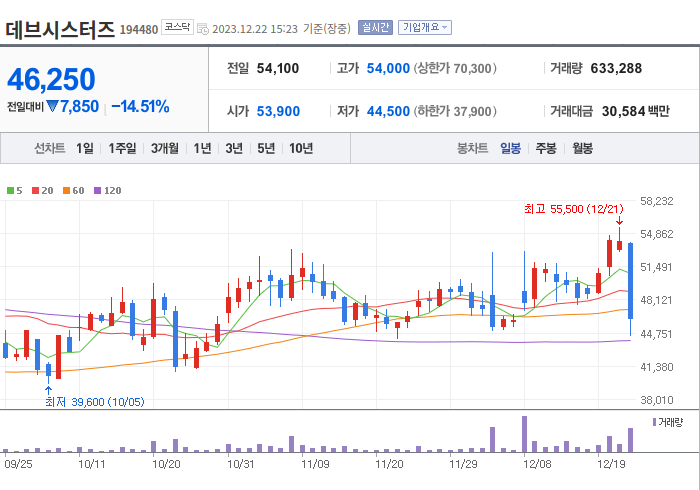Click the tallest volume bar near 12/08
This screenshot has height=490, width=700.
pyautogui.click(x=525, y=434)
